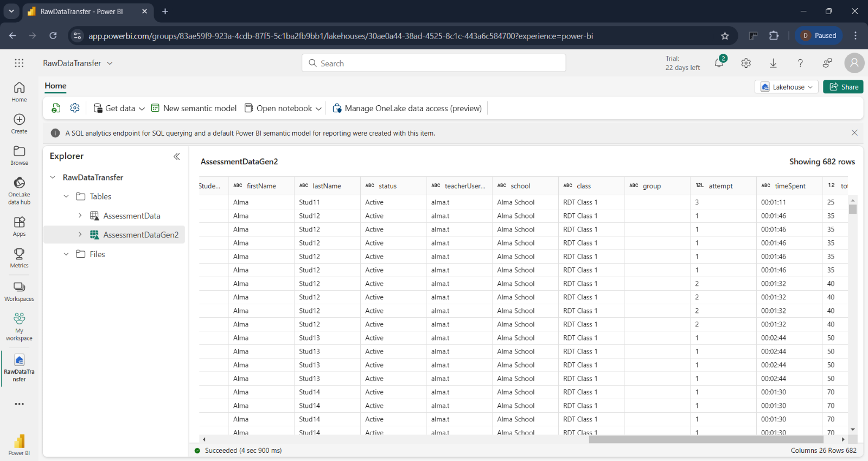Collapse the Explorer pane
Image resolution: width=868 pixels, height=461 pixels.
pos(176,156)
